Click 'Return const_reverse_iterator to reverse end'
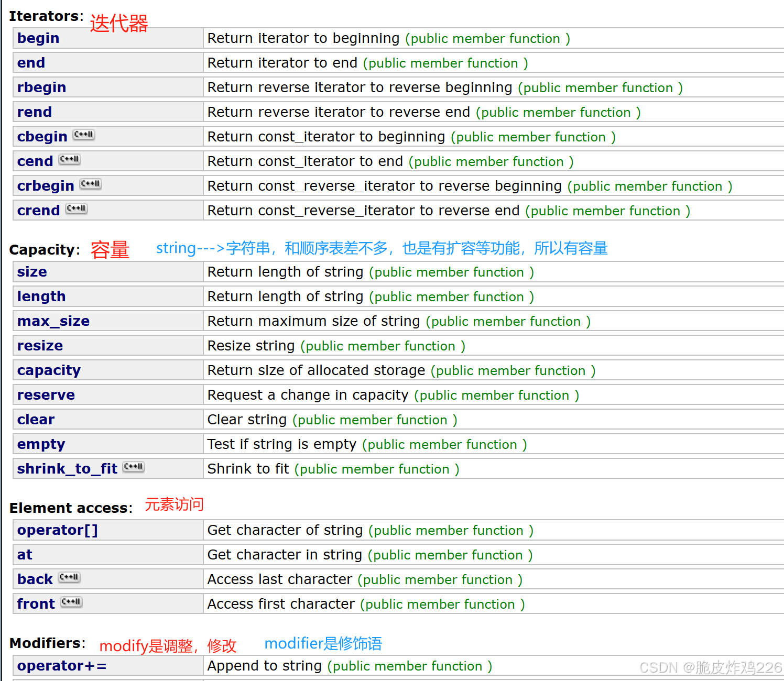784x681 pixels. pos(364,211)
